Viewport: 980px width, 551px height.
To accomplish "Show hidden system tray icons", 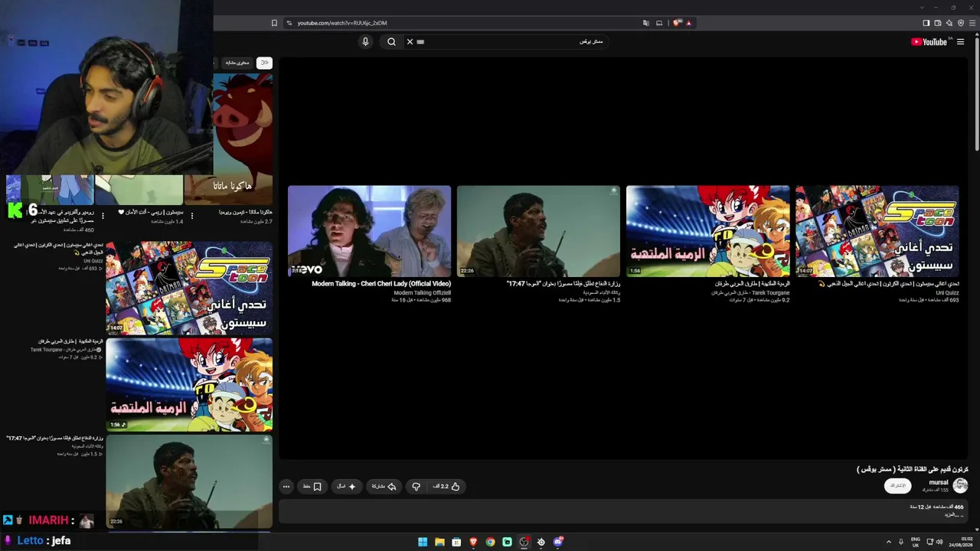I will pyautogui.click(x=889, y=542).
